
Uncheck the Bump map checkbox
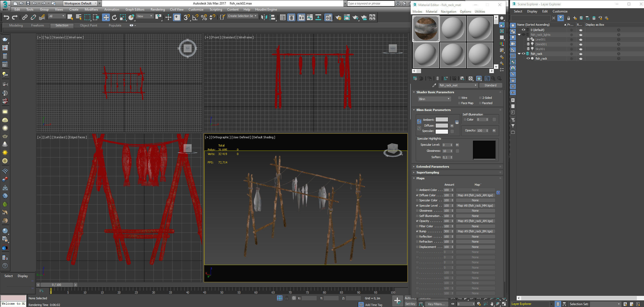[x=417, y=231]
